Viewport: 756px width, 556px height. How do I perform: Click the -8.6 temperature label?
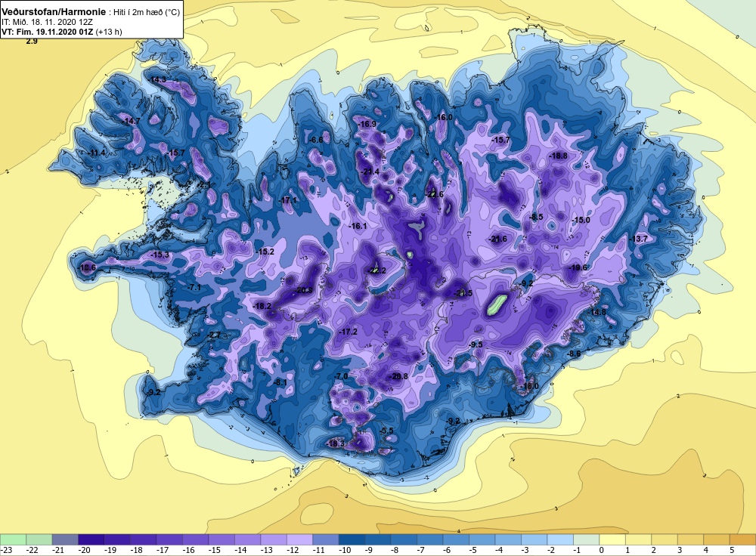(x=575, y=354)
